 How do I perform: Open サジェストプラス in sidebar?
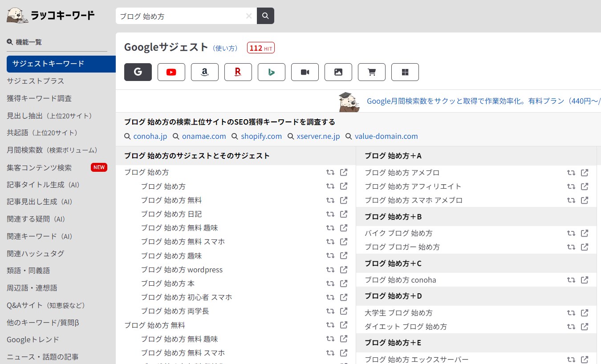pyautogui.click(x=36, y=81)
